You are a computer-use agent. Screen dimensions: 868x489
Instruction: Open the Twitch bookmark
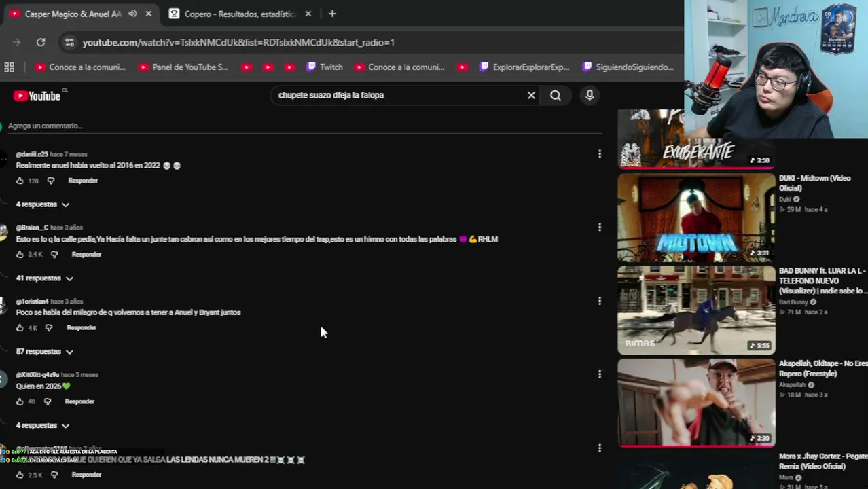(x=325, y=67)
